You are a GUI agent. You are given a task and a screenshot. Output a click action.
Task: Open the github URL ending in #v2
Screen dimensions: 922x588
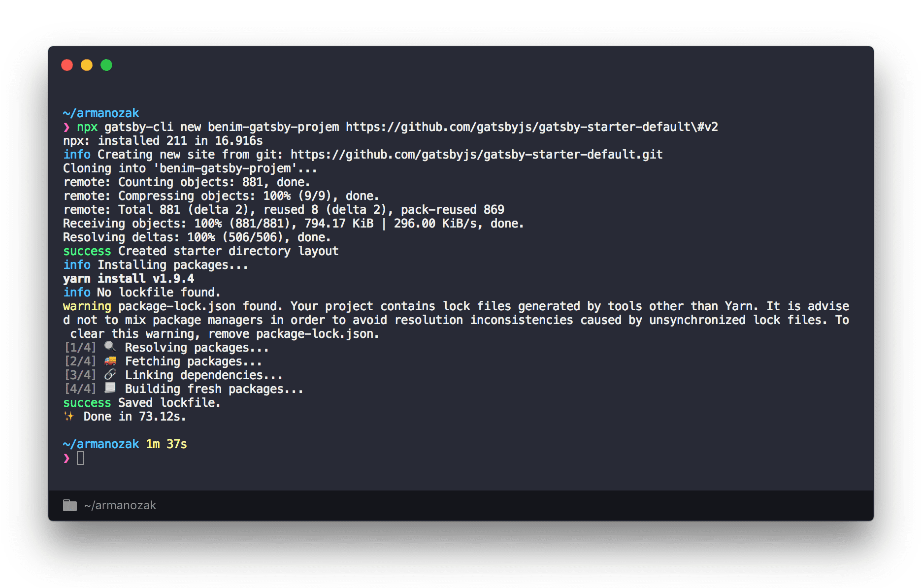pyautogui.click(x=531, y=127)
